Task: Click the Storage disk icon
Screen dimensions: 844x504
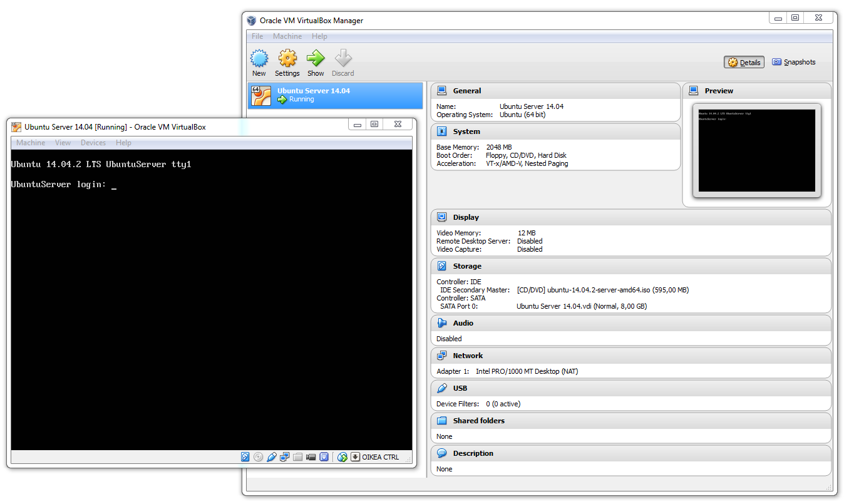Action: [x=442, y=266]
